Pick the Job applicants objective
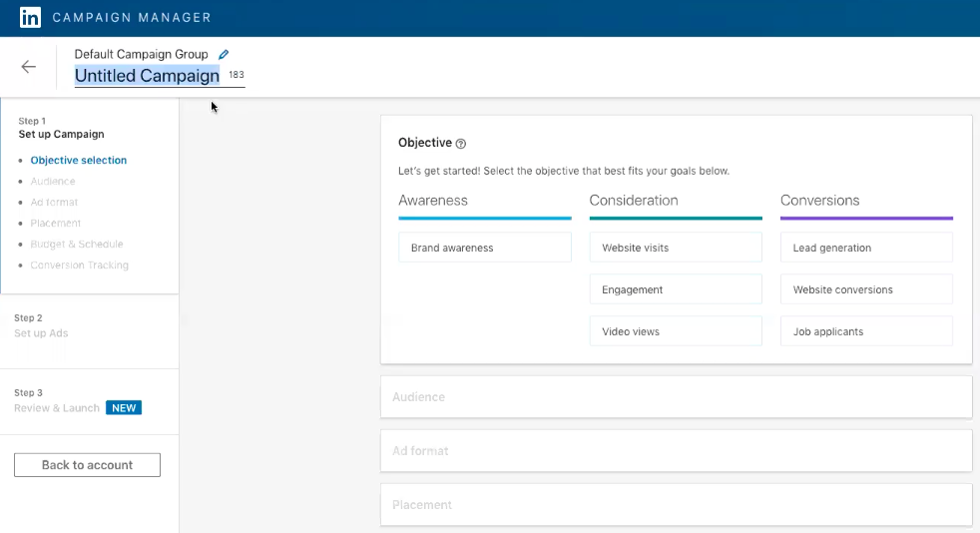Screen dimensions: 980x533 tap(865, 331)
